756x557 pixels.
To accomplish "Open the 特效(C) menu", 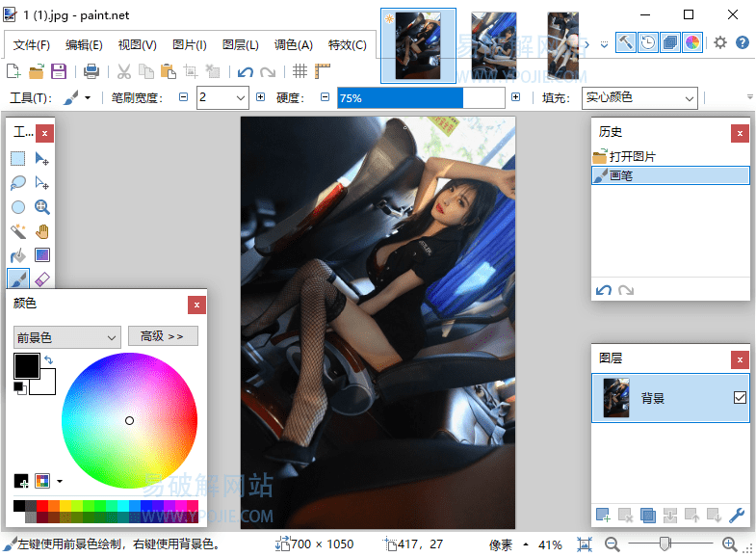I will coord(347,45).
